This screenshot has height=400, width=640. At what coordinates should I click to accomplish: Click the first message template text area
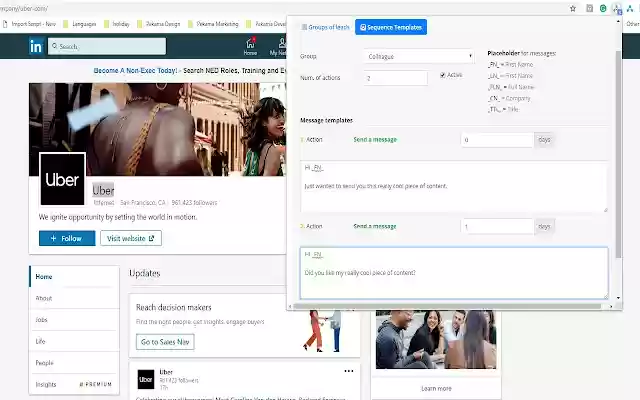454,186
